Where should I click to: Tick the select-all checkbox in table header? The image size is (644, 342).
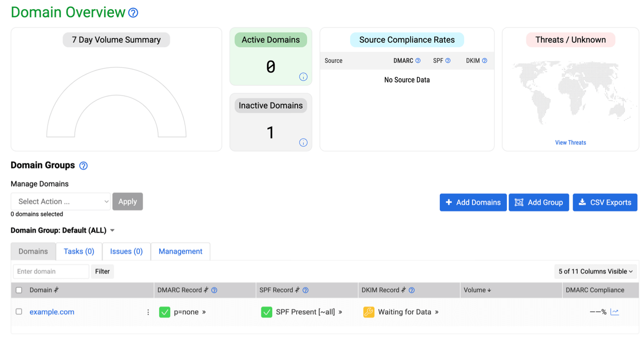tap(19, 290)
